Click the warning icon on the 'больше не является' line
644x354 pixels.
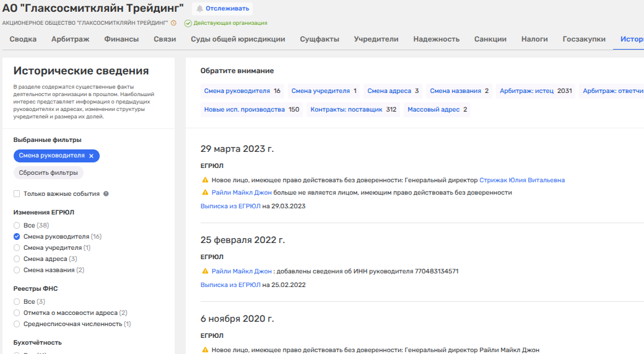(x=205, y=193)
